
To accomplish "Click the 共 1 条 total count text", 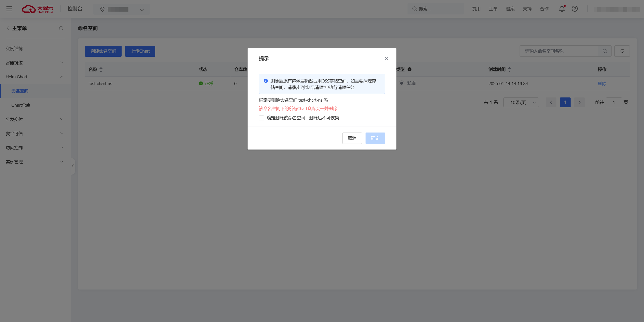I will pos(491,102).
